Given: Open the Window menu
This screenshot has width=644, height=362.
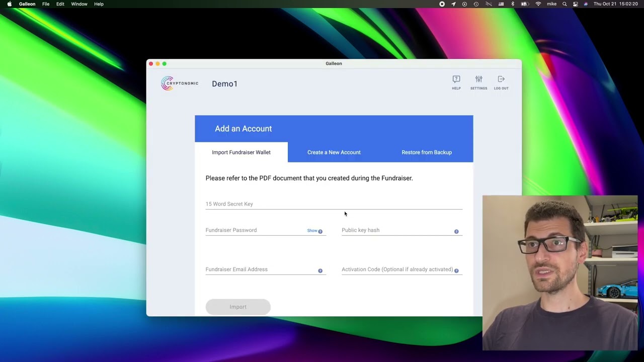Looking at the screenshot, I should pyautogui.click(x=79, y=4).
